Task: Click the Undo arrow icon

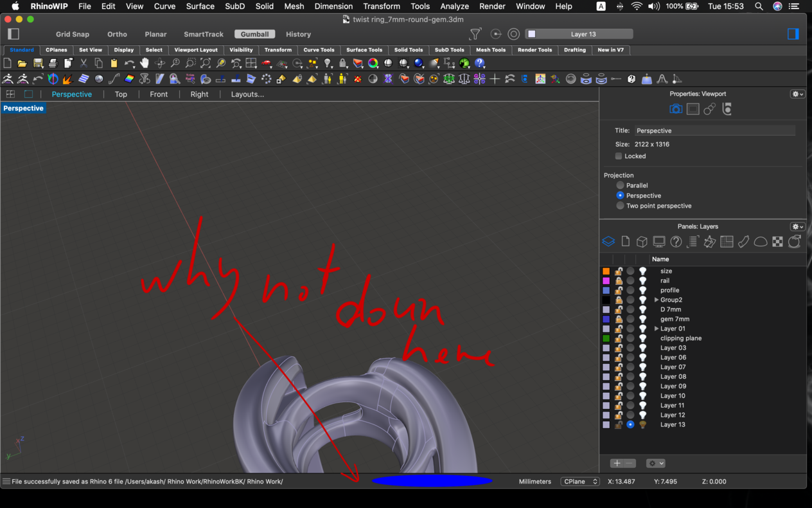Action: 129,63
